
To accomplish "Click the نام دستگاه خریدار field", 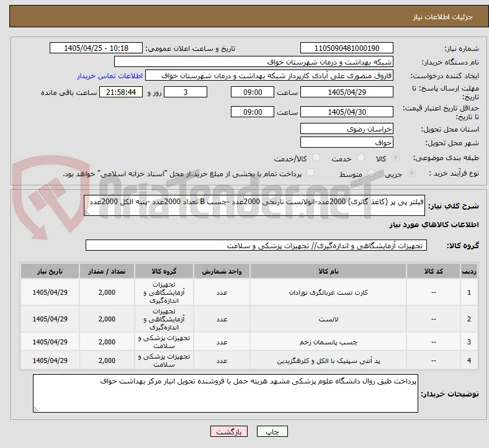I will [254, 61].
